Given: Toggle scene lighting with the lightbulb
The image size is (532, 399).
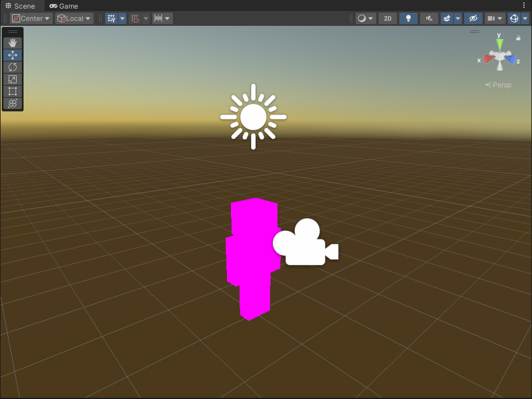Looking at the screenshot, I should (408, 18).
